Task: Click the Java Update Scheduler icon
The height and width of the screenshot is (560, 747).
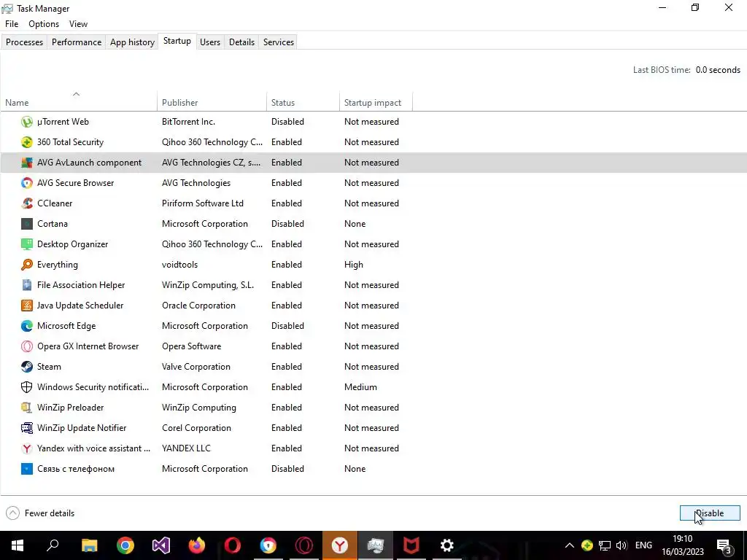Action: [x=27, y=306]
